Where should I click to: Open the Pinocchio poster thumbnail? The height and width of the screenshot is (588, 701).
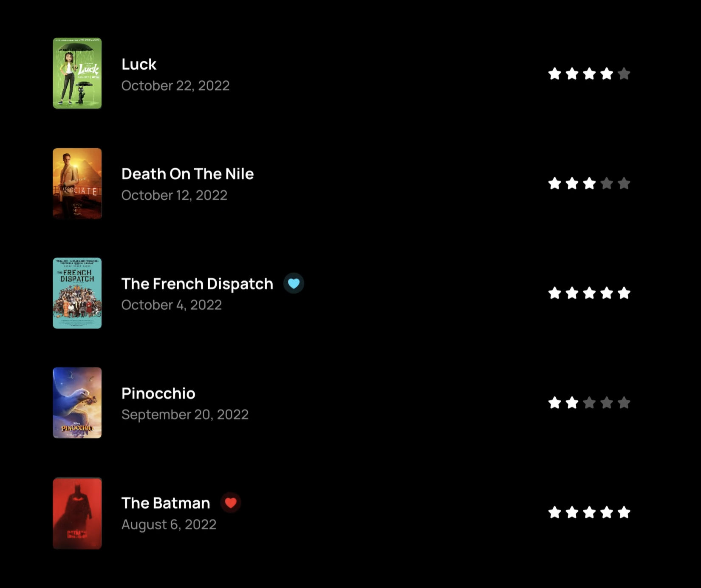tap(77, 403)
